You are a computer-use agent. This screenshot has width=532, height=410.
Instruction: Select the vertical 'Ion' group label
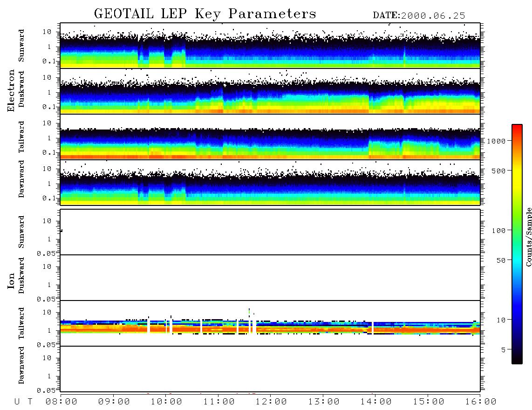click(11, 281)
